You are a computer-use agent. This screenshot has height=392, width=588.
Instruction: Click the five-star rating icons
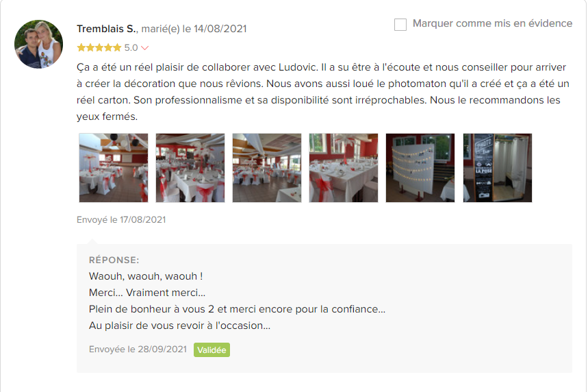click(99, 48)
